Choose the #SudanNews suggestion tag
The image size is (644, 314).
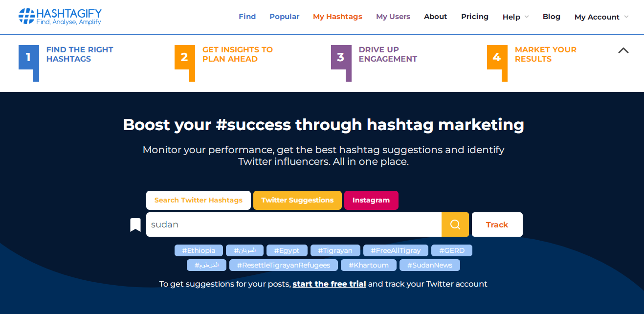tap(430, 265)
